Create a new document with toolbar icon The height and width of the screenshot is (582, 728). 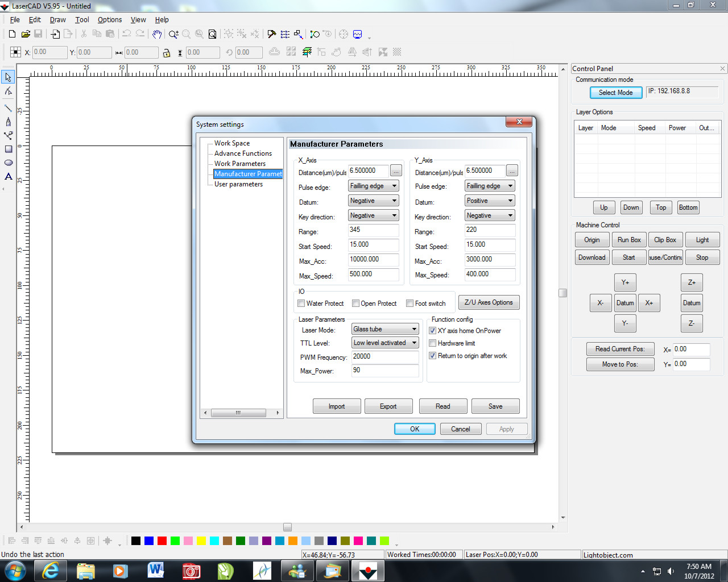pos(12,34)
